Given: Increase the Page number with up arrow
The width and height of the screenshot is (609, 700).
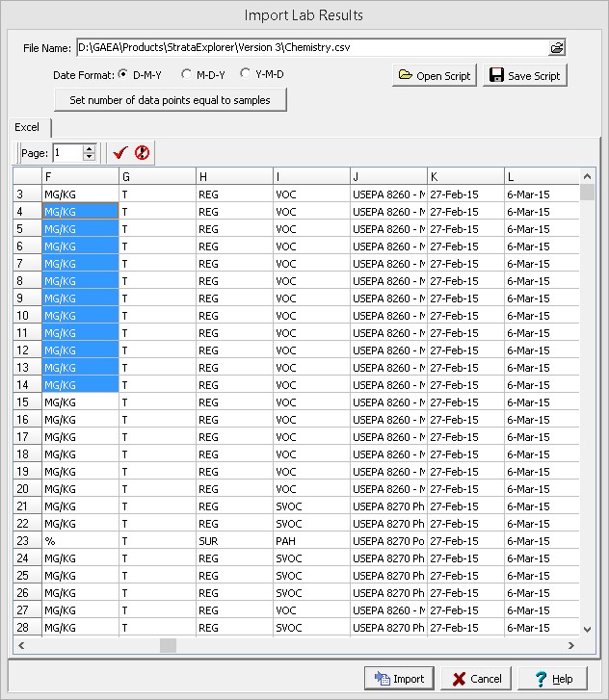Looking at the screenshot, I should pyautogui.click(x=90, y=148).
